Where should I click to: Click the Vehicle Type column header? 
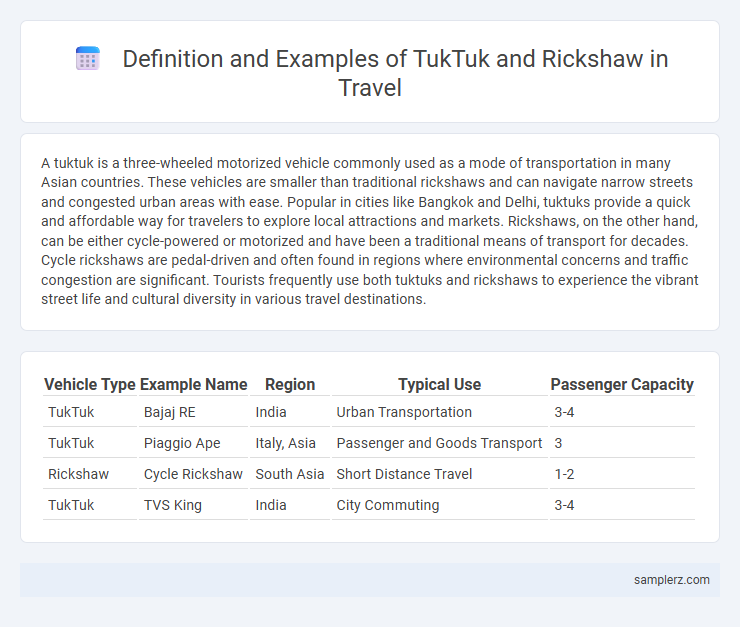pos(90,385)
